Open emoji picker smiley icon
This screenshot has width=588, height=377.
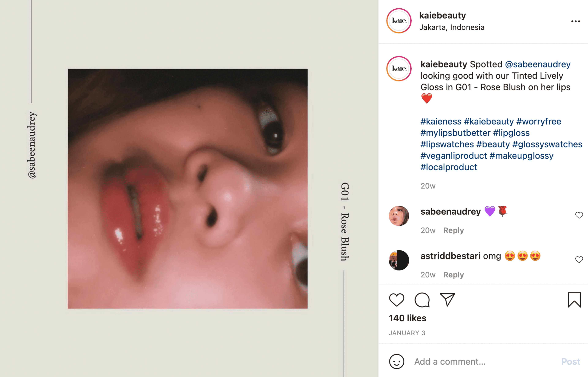coord(397,361)
